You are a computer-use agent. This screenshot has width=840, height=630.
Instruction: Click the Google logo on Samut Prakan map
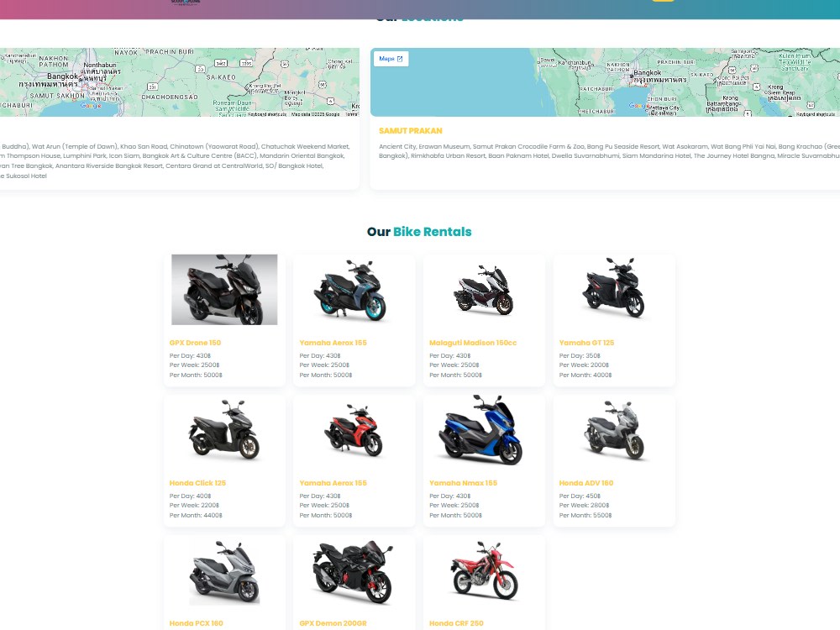coord(638,106)
